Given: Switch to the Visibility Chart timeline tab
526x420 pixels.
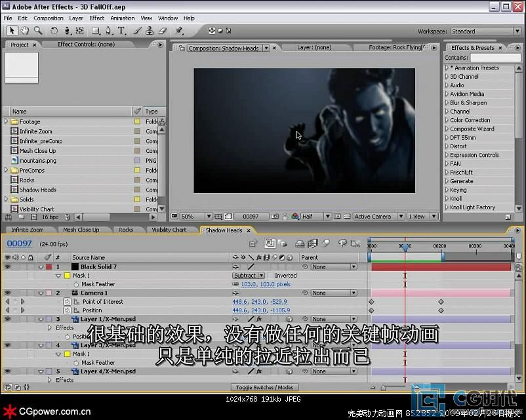Looking at the screenshot, I should [169, 230].
